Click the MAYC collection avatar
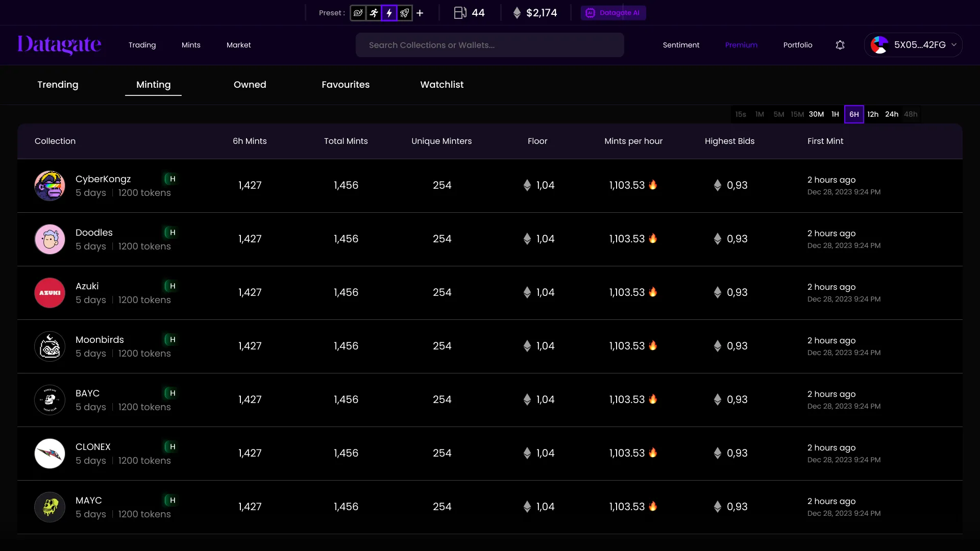This screenshot has height=551, width=980. click(50, 507)
